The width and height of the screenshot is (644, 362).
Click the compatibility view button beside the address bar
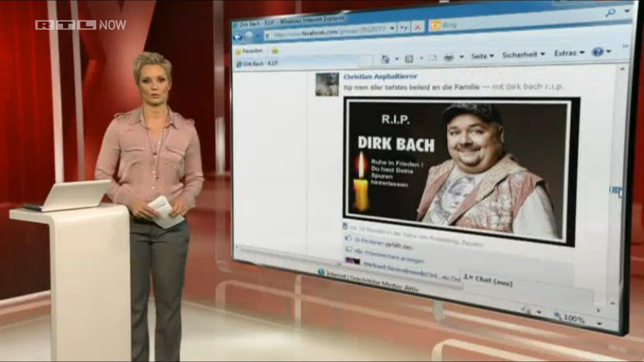click(x=404, y=28)
